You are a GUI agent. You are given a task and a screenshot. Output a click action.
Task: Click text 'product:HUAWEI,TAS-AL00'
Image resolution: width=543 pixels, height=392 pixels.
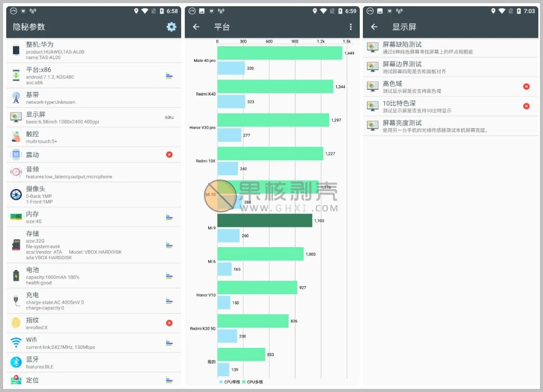[55, 52]
